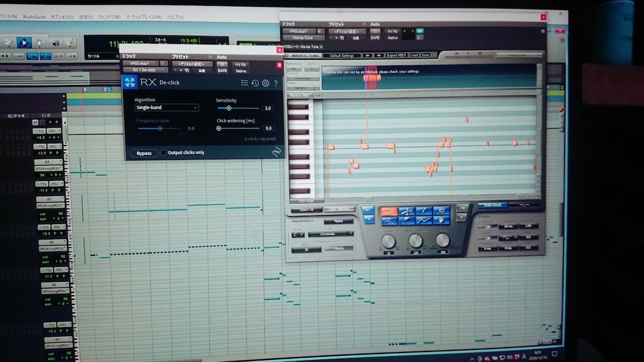The height and width of the screenshot is (362, 644).
Task: Click the redo arrow in Waves Tune
Action: click(x=462, y=208)
